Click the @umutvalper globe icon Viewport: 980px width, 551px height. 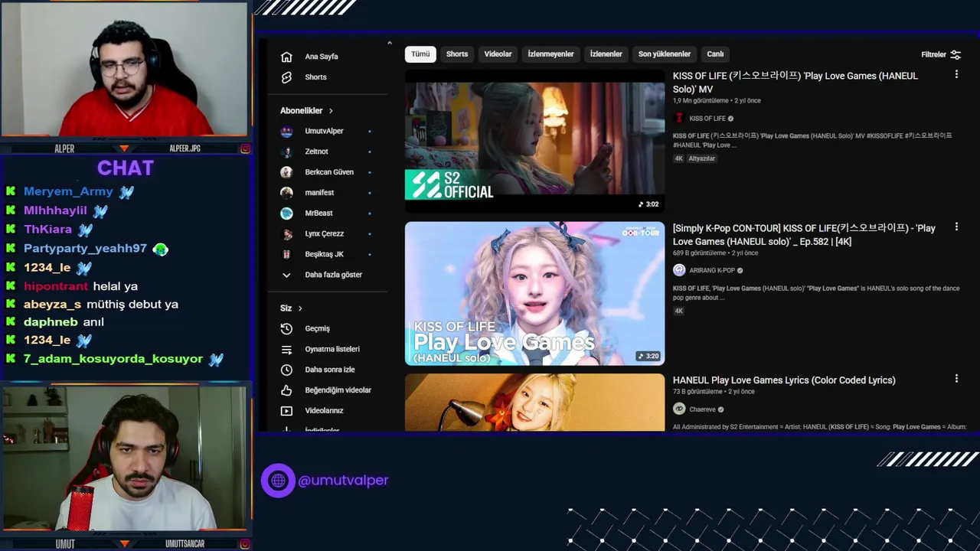click(278, 481)
